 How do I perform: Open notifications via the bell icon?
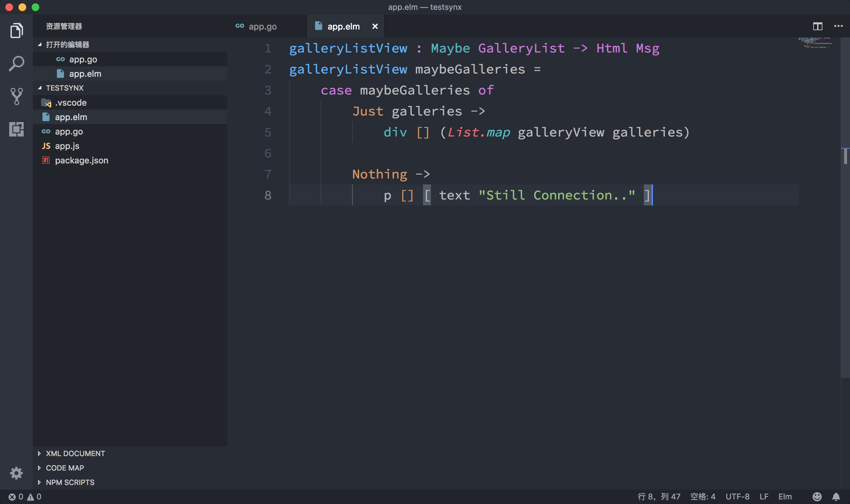pyautogui.click(x=838, y=496)
